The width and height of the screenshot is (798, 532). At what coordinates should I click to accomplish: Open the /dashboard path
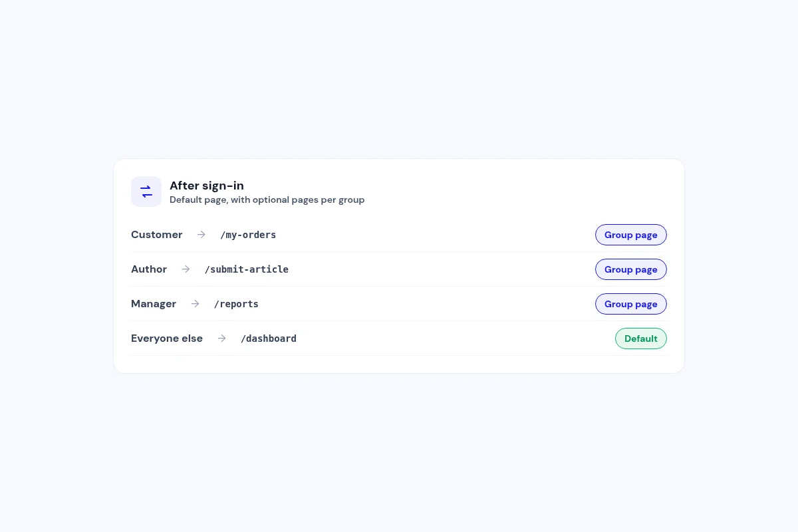(x=269, y=338)
